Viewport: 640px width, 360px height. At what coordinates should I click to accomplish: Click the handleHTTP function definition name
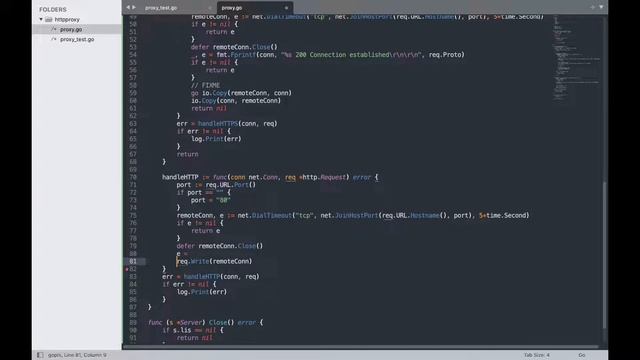point(180,177)
